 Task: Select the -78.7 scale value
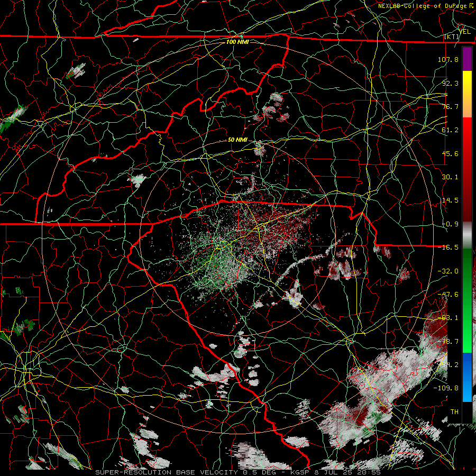point(448,342)
